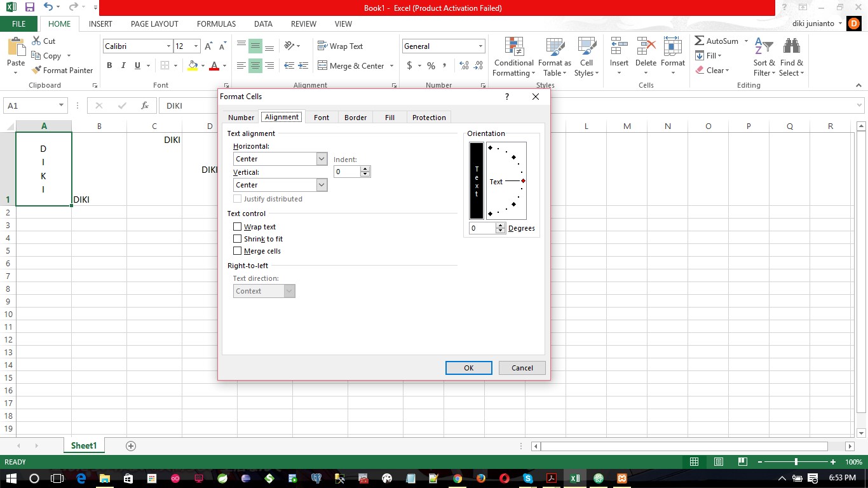Screen dimensions: 868x488
Task: Open Conditional Formatting
Action: pyautogui.click(x=513, y=57)
